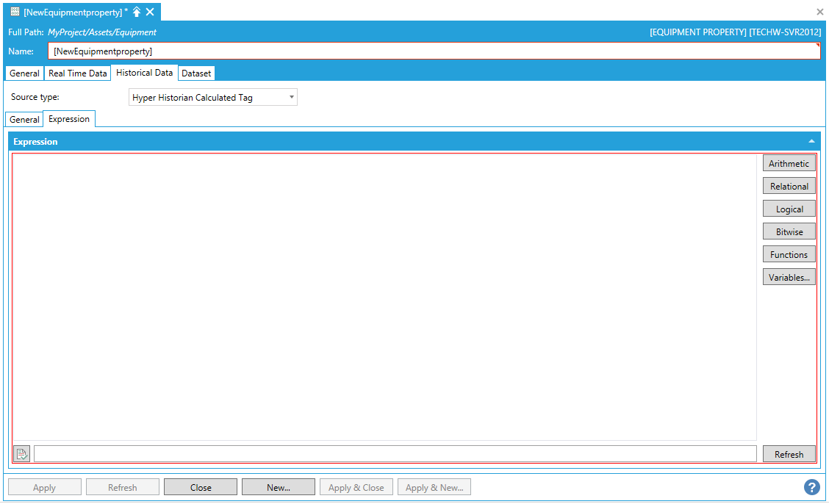Open the Relational operators list

click(x=789, y=187)
